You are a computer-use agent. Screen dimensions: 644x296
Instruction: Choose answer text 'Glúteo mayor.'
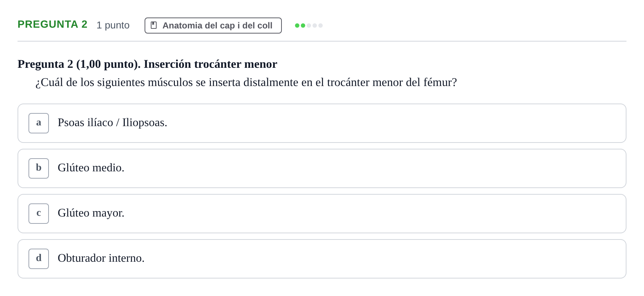click(x=91, y=213)
